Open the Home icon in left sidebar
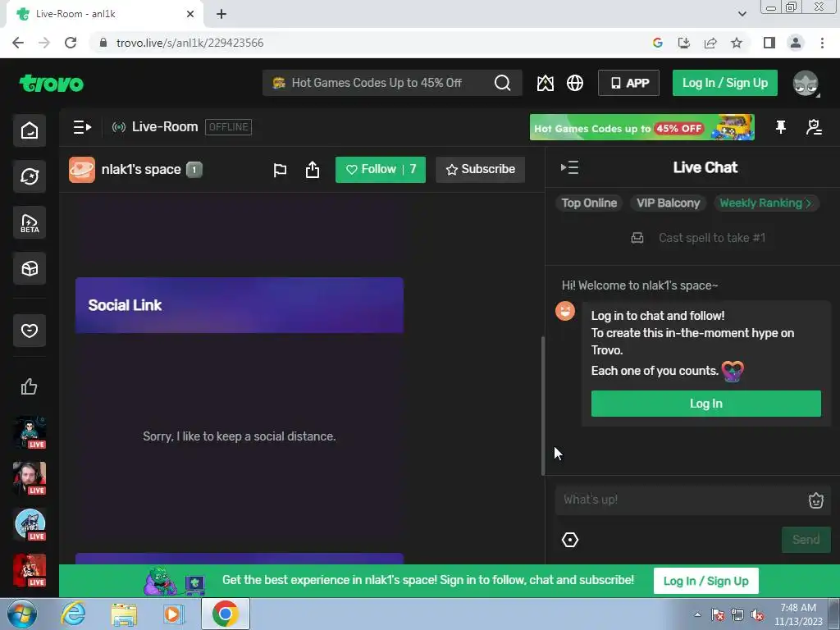840x630 pixels. (30, 130)
